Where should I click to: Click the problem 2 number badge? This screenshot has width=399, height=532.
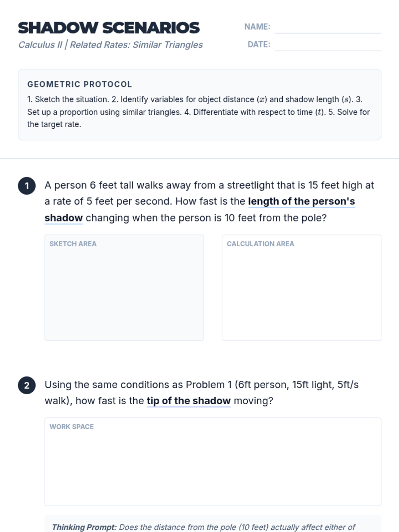27,385
